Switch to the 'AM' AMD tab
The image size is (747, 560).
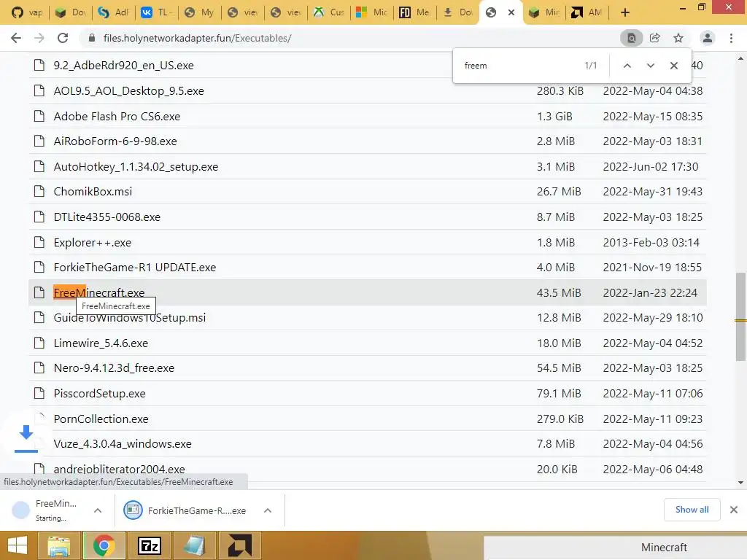587,12
